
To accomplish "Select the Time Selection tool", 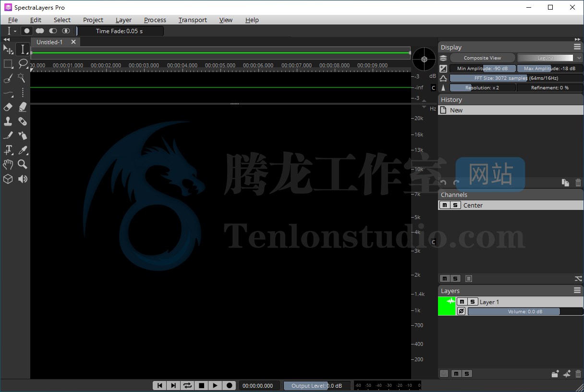I will click(23, 49).
